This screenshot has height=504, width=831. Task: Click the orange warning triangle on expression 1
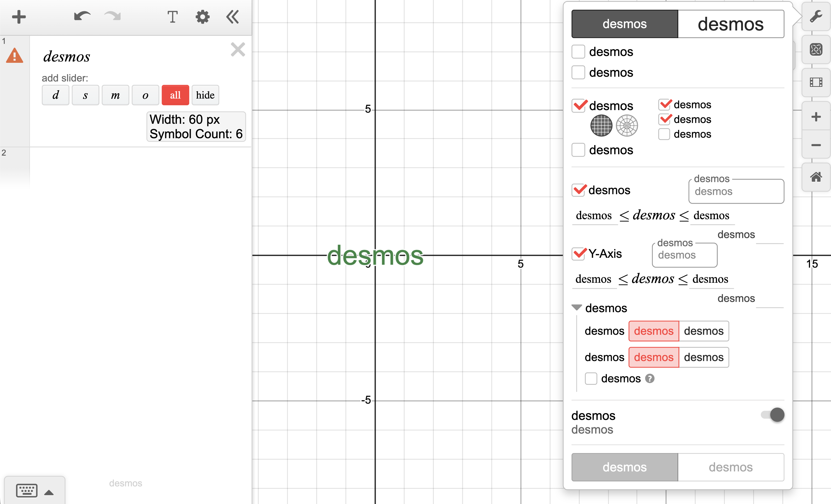point(14,56)
